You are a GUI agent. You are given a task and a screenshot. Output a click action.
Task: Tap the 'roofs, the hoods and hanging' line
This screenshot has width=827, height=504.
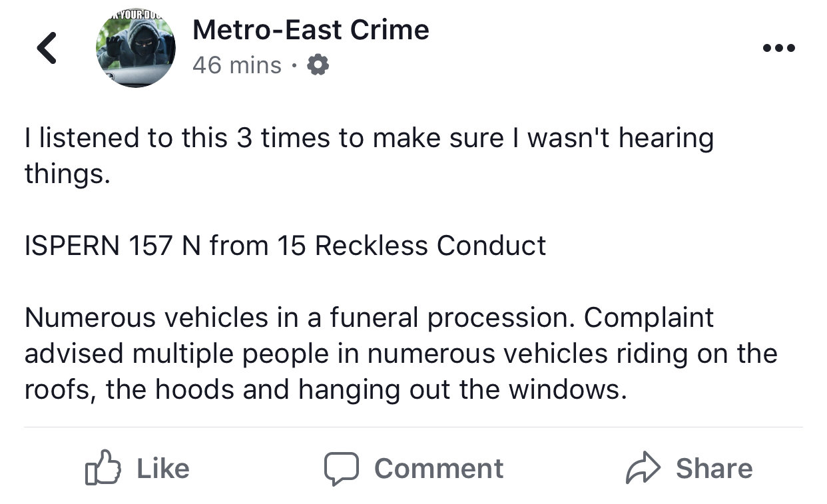[326, 389]
